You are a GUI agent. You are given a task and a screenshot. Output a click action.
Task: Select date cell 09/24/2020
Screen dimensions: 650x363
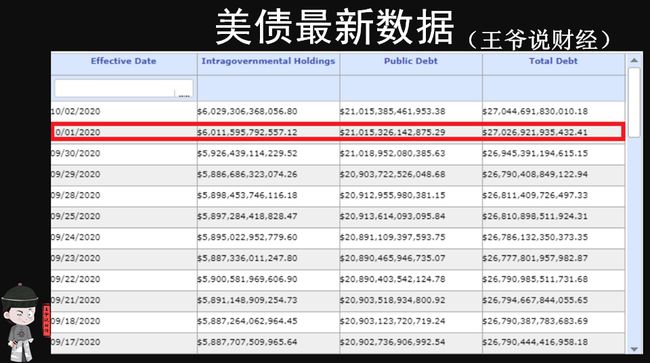pyautogui.click(x=76, y=237)
